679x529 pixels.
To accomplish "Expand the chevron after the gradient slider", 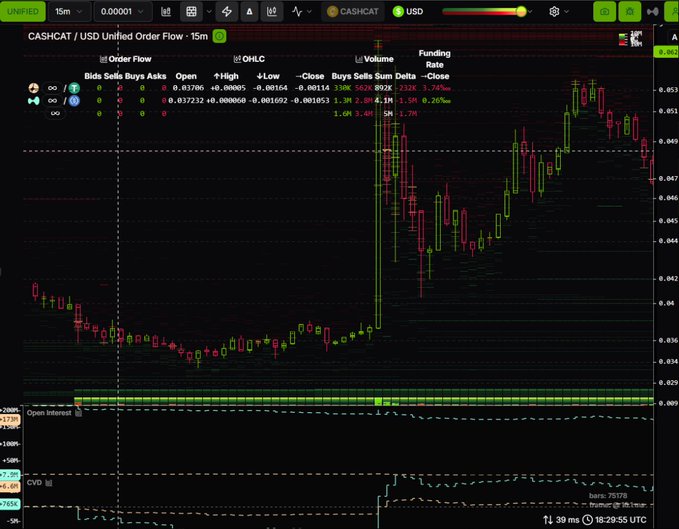I will 531,12.
